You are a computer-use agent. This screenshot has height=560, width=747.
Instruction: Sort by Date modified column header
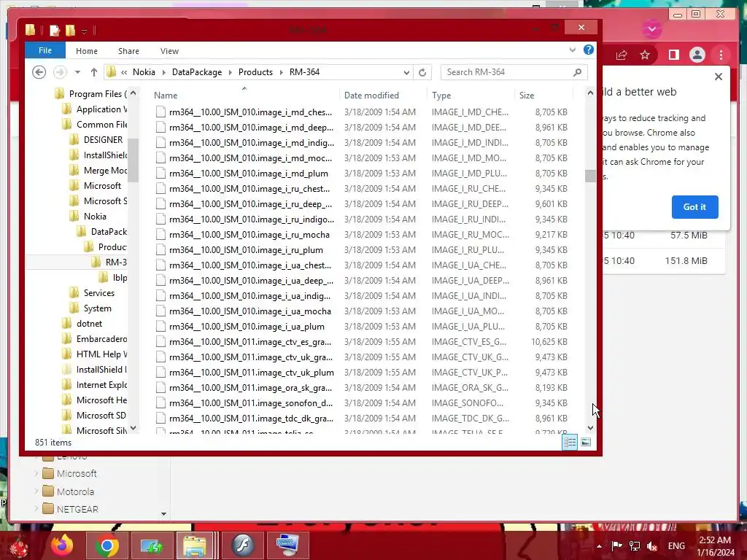point(371,96)
